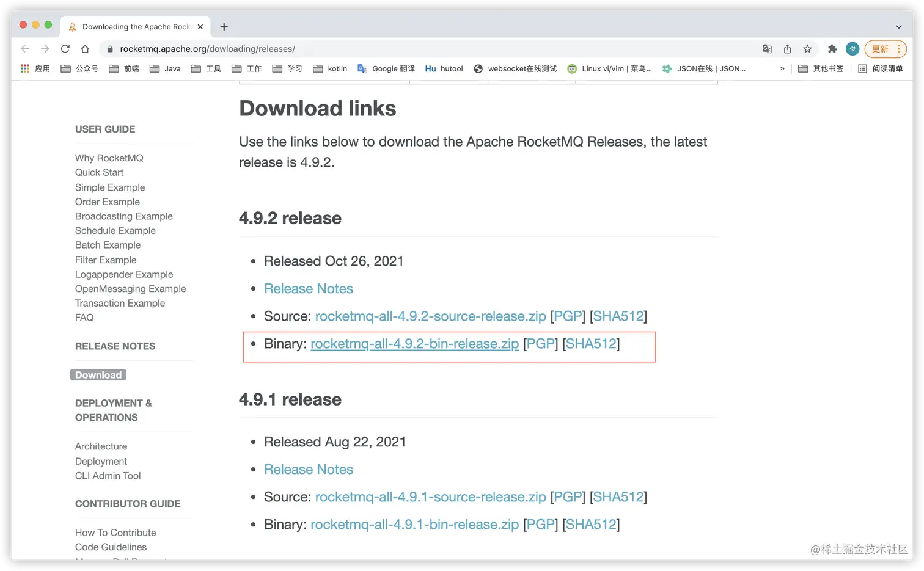
Task: Open CLI Admin Tool in sidebar
Action: point(108,476)
